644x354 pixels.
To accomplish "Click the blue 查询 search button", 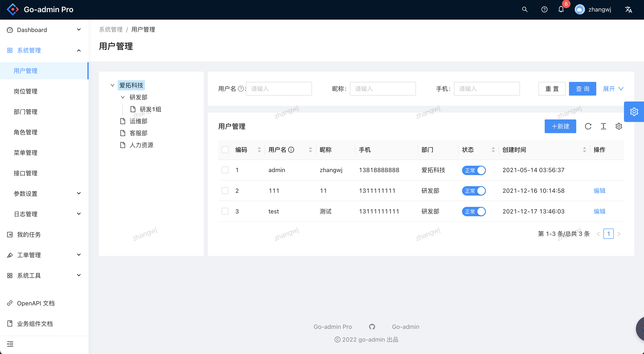I will coord(582,88).
